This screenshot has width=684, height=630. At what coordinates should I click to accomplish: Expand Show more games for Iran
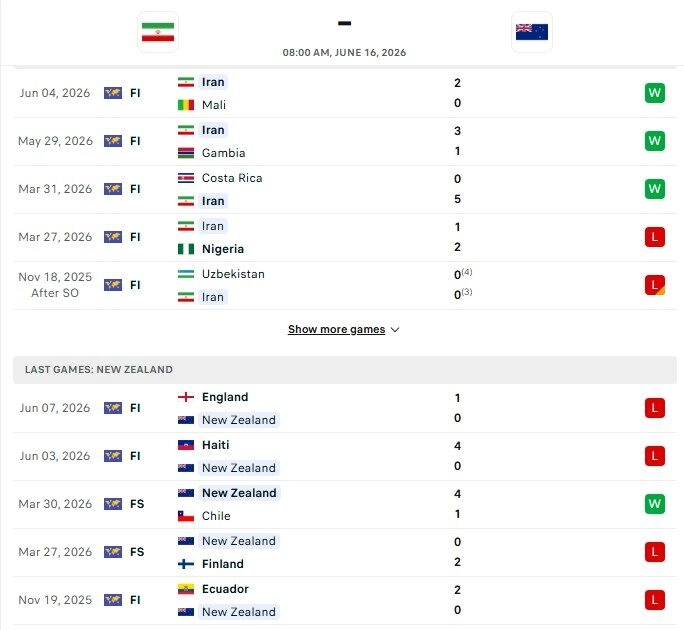click(x=336, y=329)
